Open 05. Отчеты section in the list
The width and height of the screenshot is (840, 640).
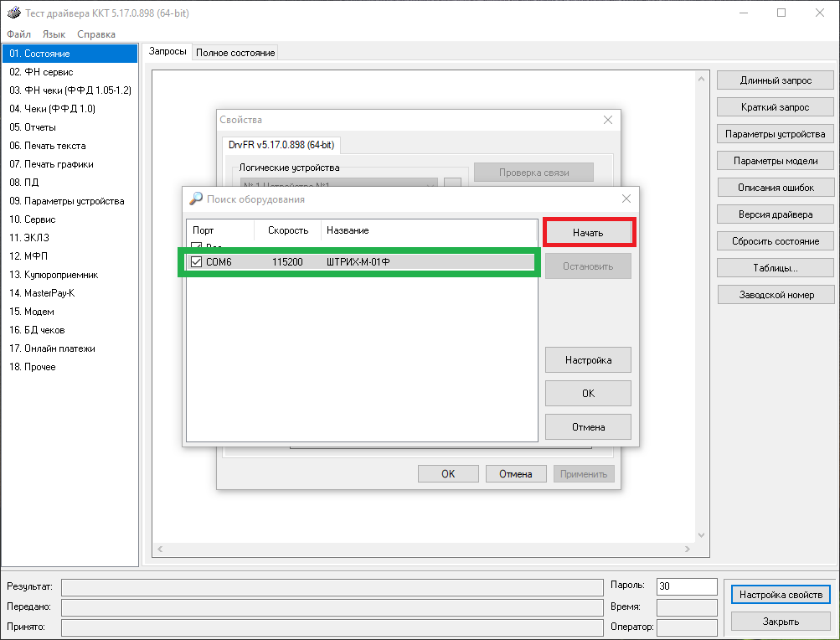(33, 127)
